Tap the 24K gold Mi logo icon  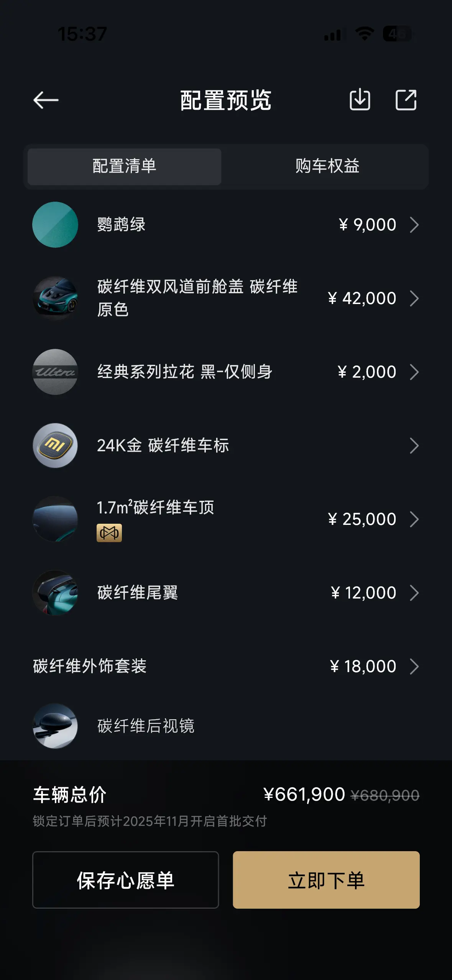[x=55, y=446]
